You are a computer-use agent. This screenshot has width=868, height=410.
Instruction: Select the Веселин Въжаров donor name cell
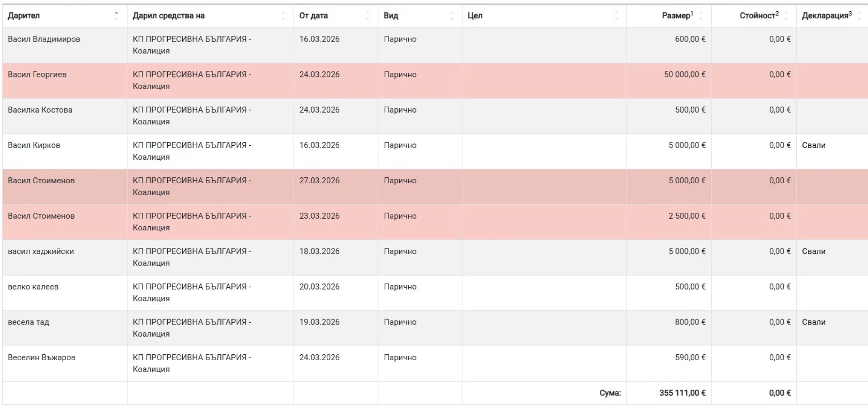[42, 358]
